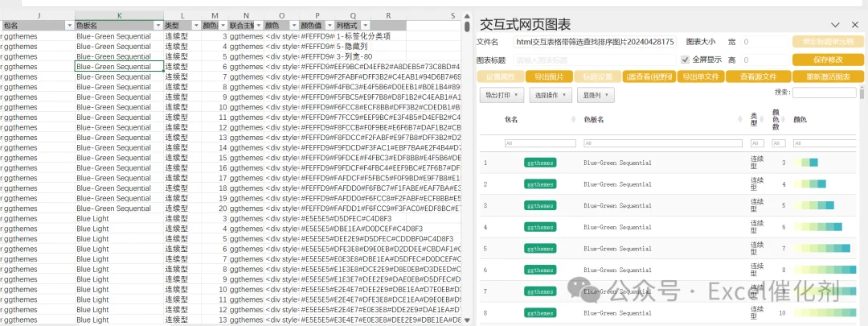Click the 导出单文件 button
This screenshot has height=326, width=868.
point(700,77)
